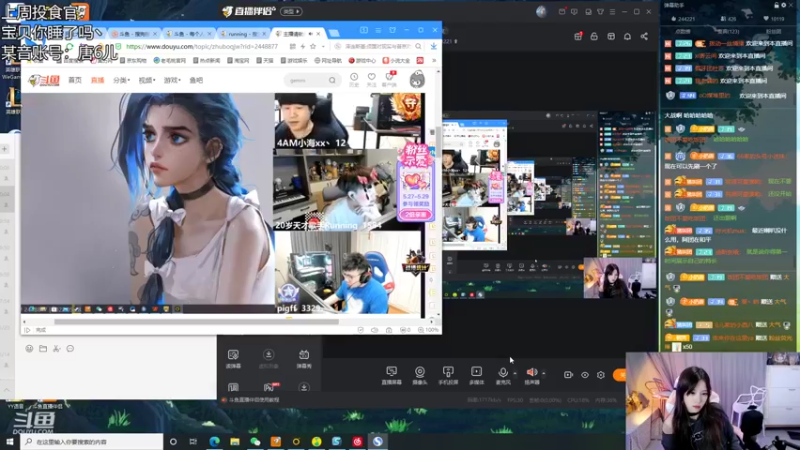800x450 pixels.
Task: Click the 粉丝示爱 promo banner
Action: (415, 183)
